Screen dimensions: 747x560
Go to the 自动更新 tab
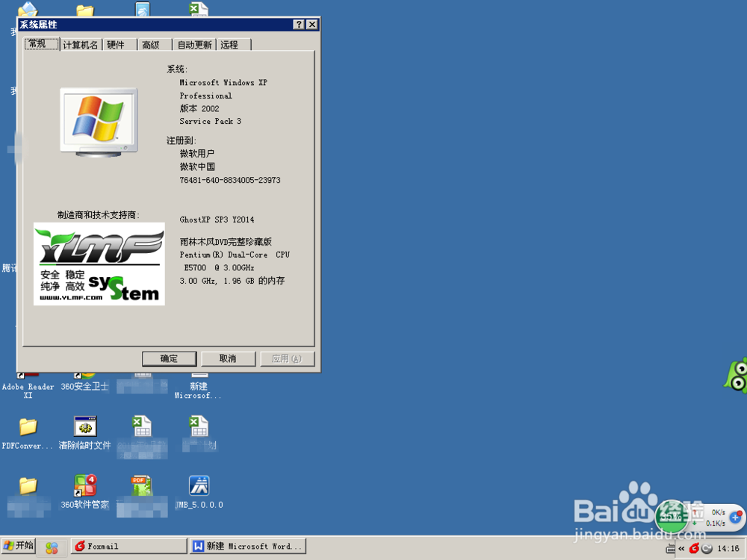(194, 45)
